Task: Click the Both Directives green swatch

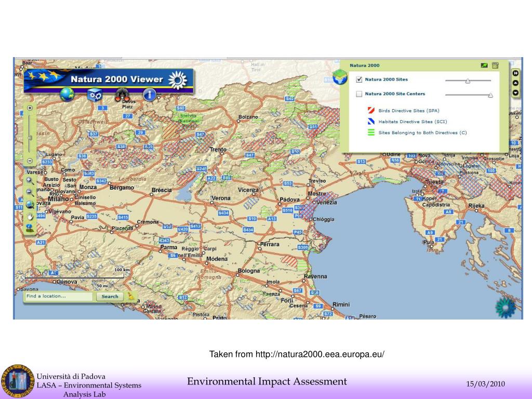Action: (371, 132)
